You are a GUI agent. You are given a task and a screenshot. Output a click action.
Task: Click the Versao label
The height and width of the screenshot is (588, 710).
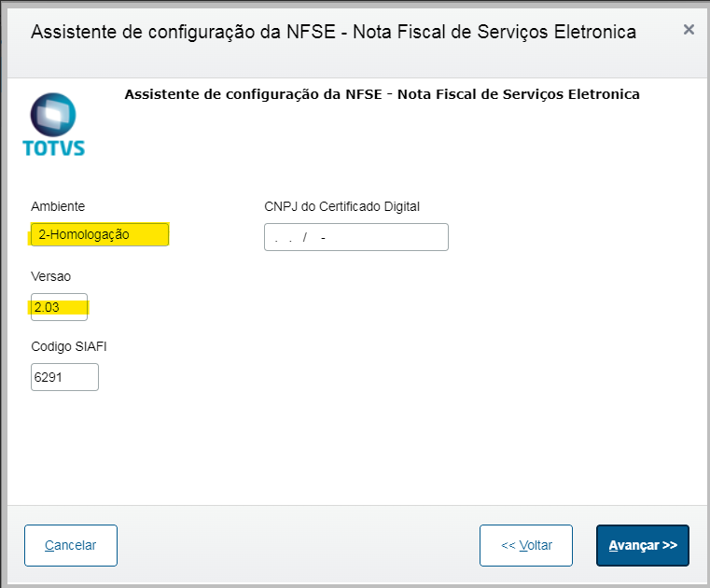click(50, 277)
